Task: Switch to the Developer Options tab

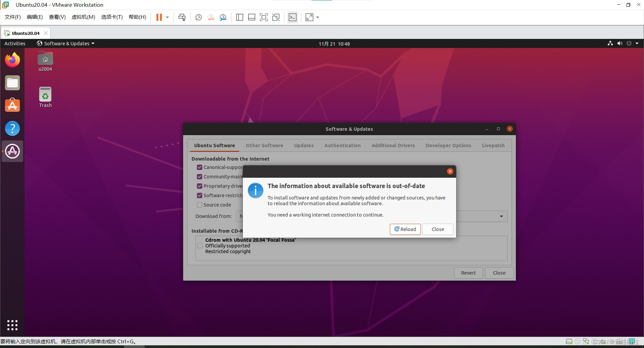Action: click(x=448, y=146)
